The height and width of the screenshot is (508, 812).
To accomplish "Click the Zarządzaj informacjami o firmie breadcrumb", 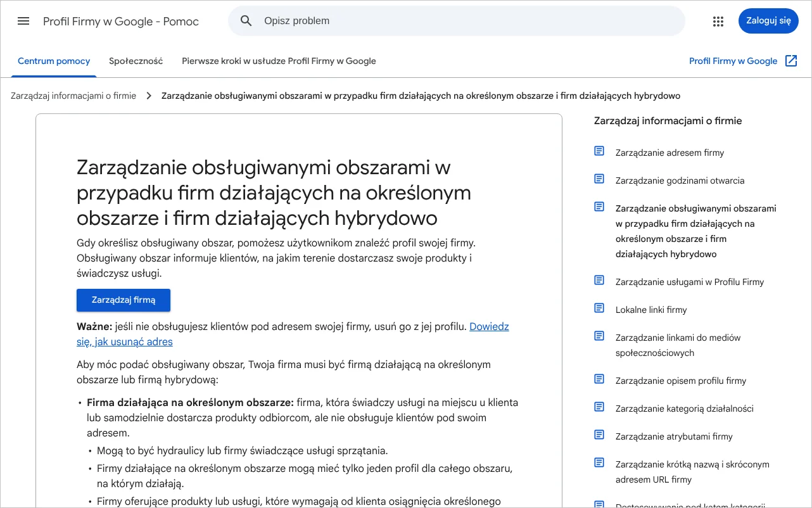I will (73, 96).
